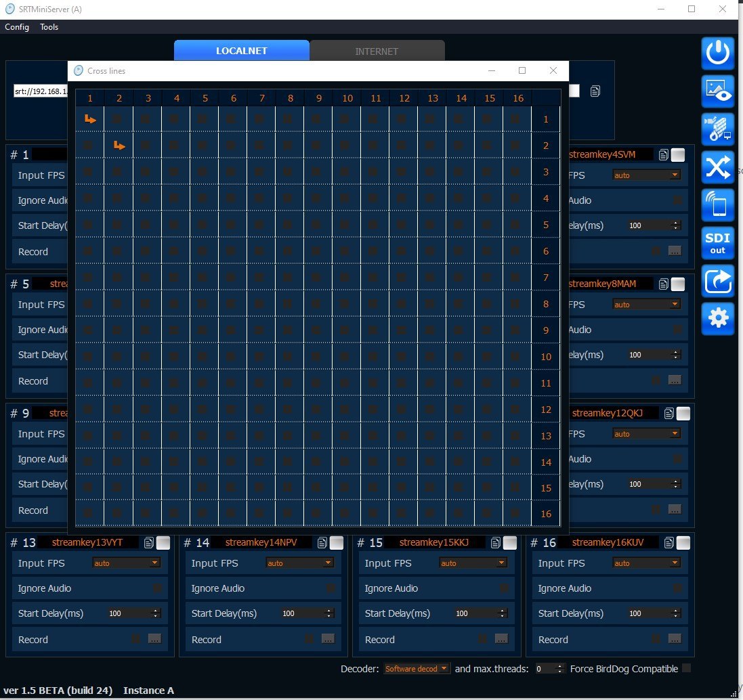743x700 pixels.
Task: Adjust Start Delay stepper for stream 13
Action: tap(155, 613)
